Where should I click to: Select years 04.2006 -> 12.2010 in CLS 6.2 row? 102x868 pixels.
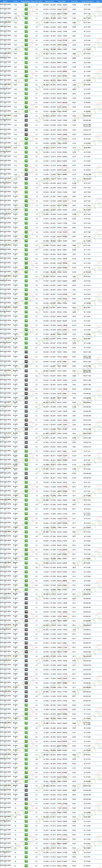click(x=49, y=170)
